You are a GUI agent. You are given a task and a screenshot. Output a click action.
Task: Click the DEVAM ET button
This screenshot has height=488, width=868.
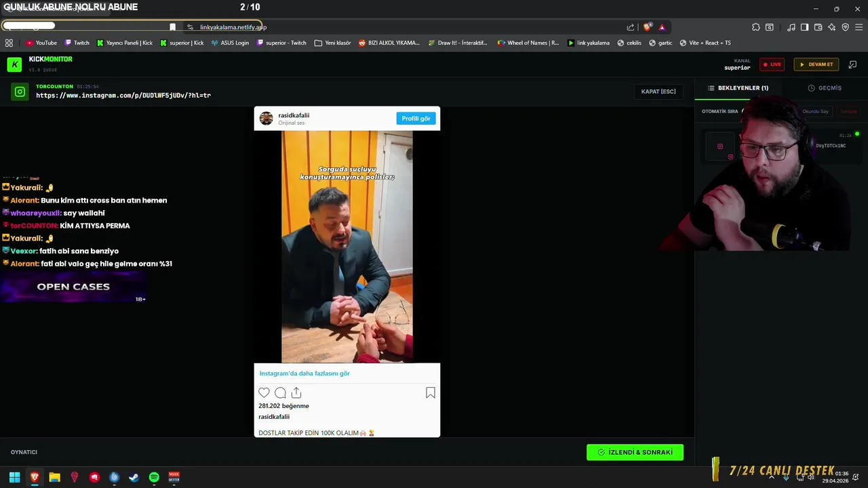click(816, 64)
